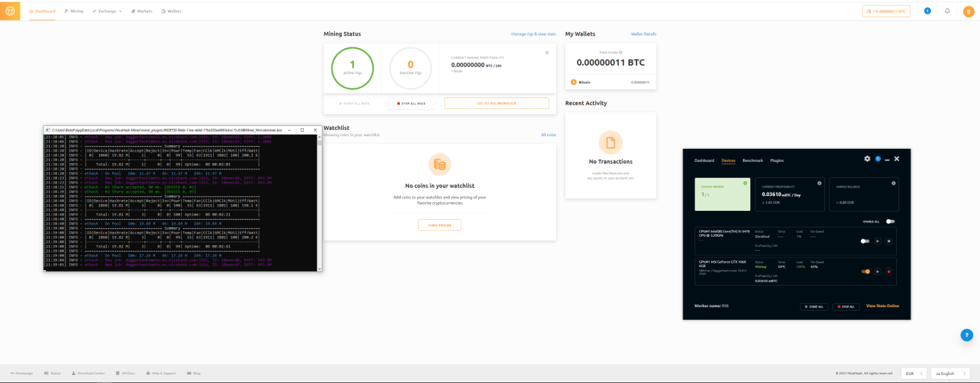Click the active rigs circle
The height and width of the screenshot is (383, 980).
352,68
